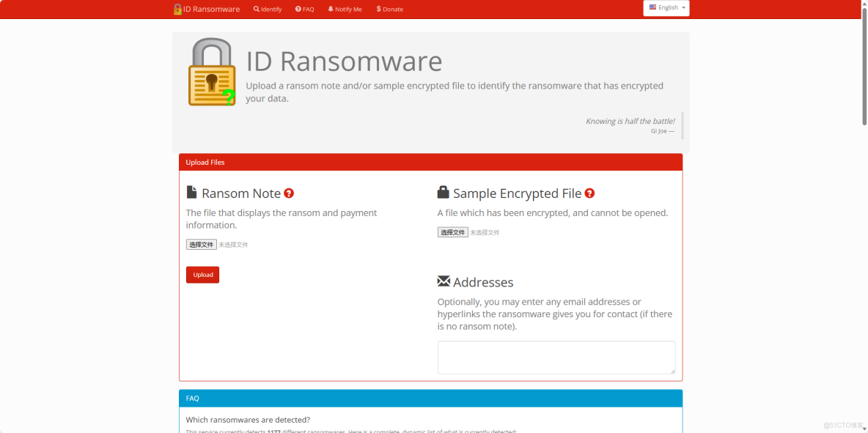Go to Identify in the navbar
Screen dimensions: 868x433
(268, 9)
